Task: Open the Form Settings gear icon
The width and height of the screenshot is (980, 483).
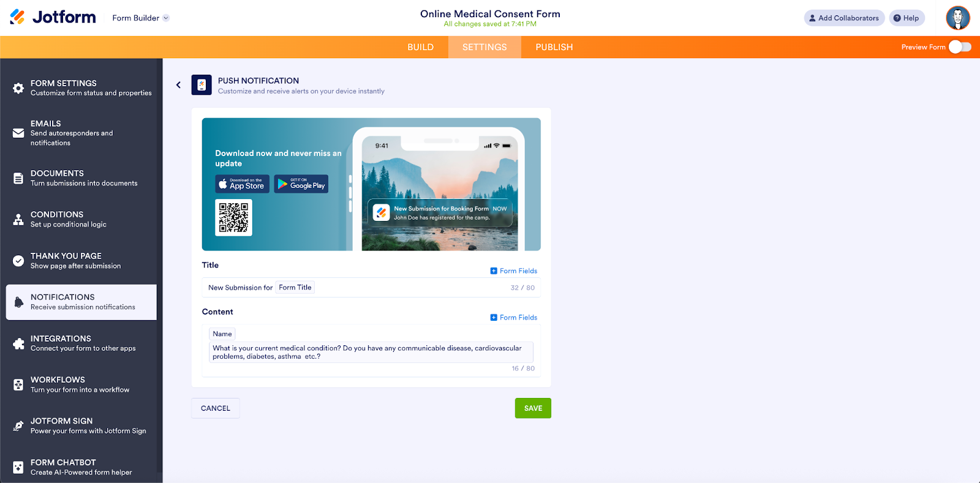Action: [18, 88]
